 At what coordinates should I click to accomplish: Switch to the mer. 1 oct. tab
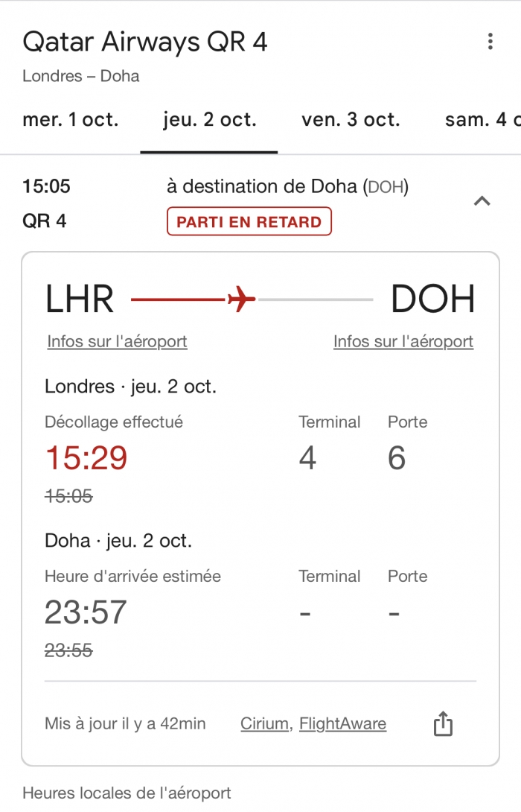[x=71, y=120]
